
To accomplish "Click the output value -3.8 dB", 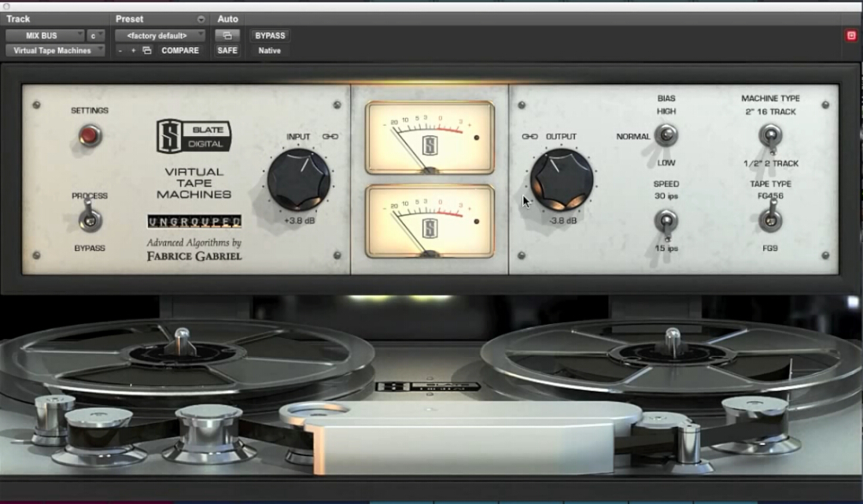I will [563, 221].
